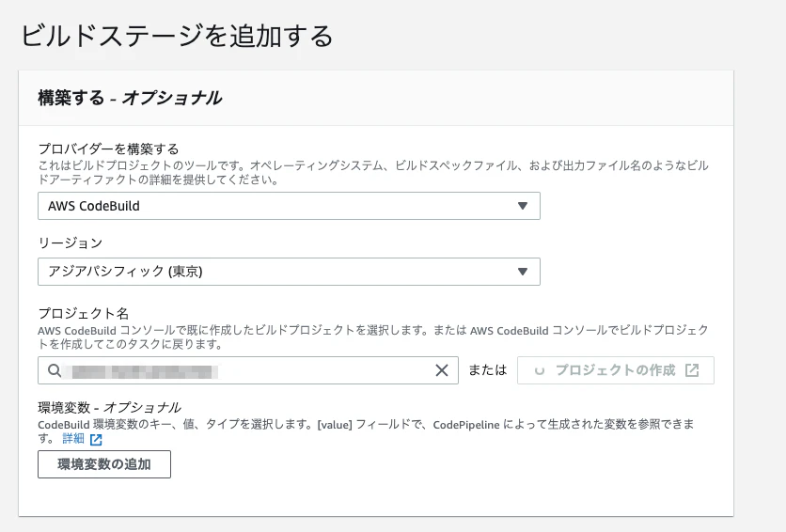Click the 環境変数の追加 button
Screen dimensions: 786x532
104,464
